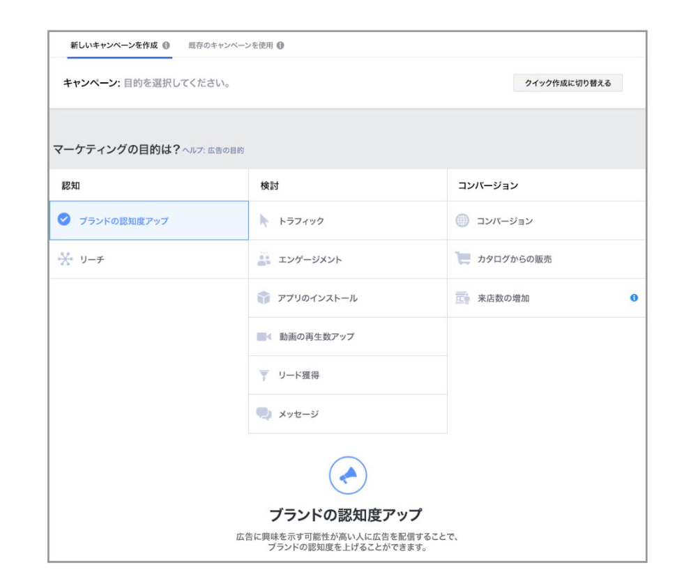Select the 来店数の増加 objective label
The width and height of the screenshot is (700, 588).
[503, 298]
